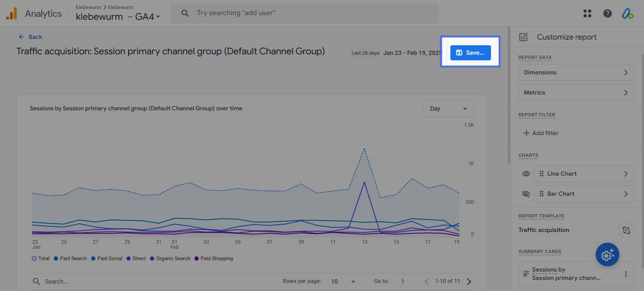Click the Sessions summary card reorder icon
The height and width of the screenshot is (291, 644).
click(526, 274)
